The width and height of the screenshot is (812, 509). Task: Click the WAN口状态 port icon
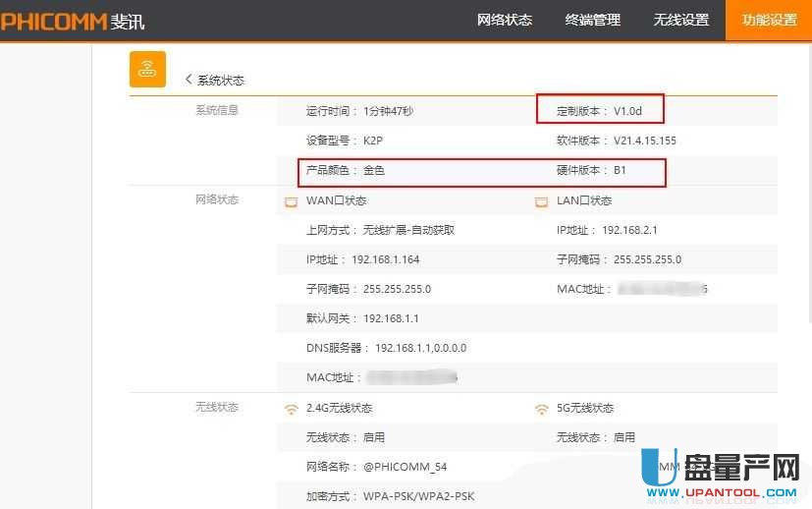pyautogui.click(x=291, y=201)
